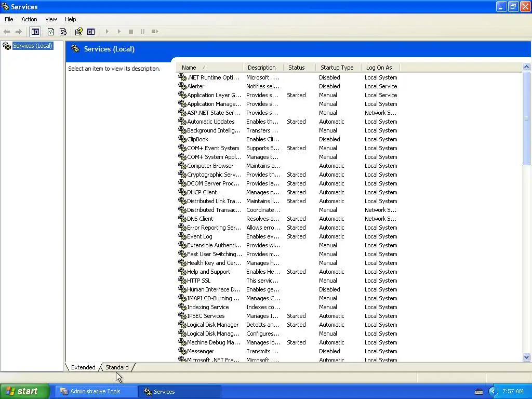532x399 pixels.
Task: Open the Help menu
Action: (x=71, y=19)
